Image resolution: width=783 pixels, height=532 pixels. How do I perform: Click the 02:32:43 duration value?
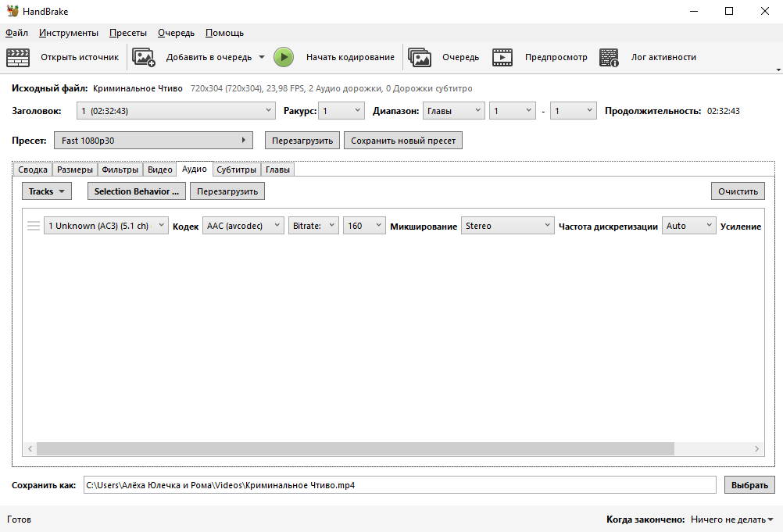coord(723,111)
